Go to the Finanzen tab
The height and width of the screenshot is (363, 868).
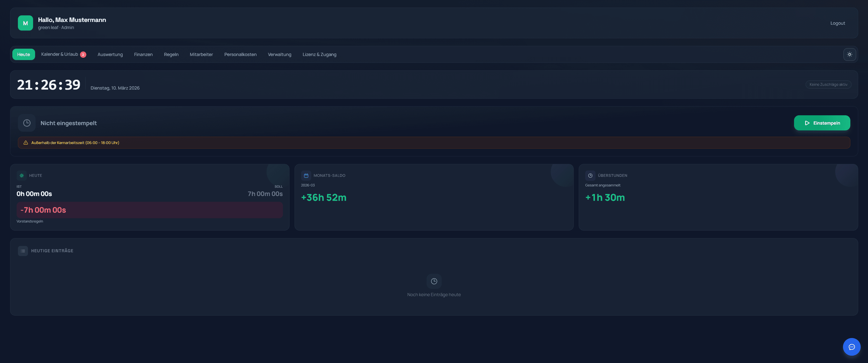[x=143, y=54]
